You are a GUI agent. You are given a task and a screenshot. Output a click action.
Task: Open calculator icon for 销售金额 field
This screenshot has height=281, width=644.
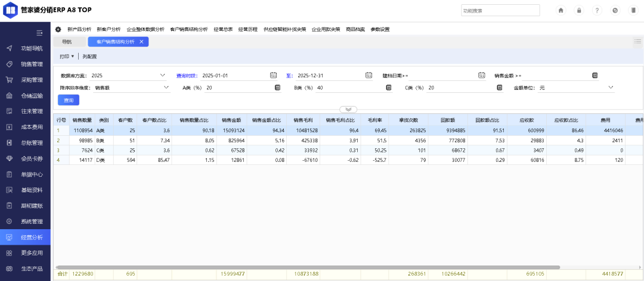595,76
